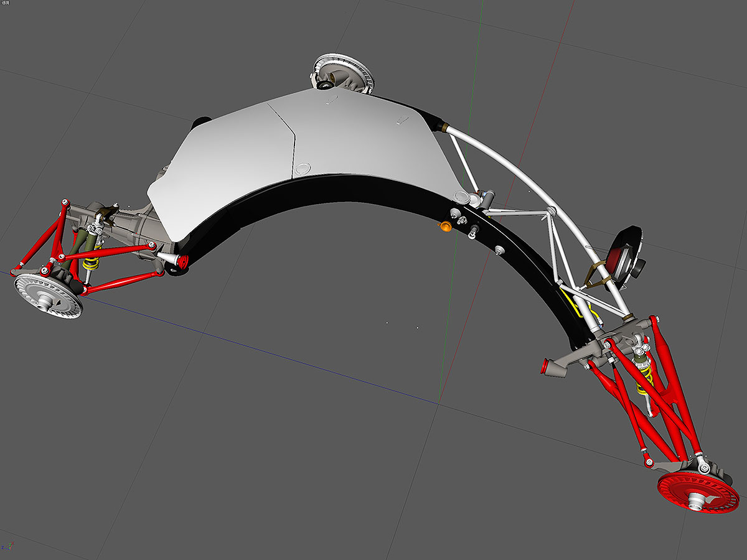Click the round cap at the panel seam
The height and width of the screenshot is (560, 747).
point(303,168)
